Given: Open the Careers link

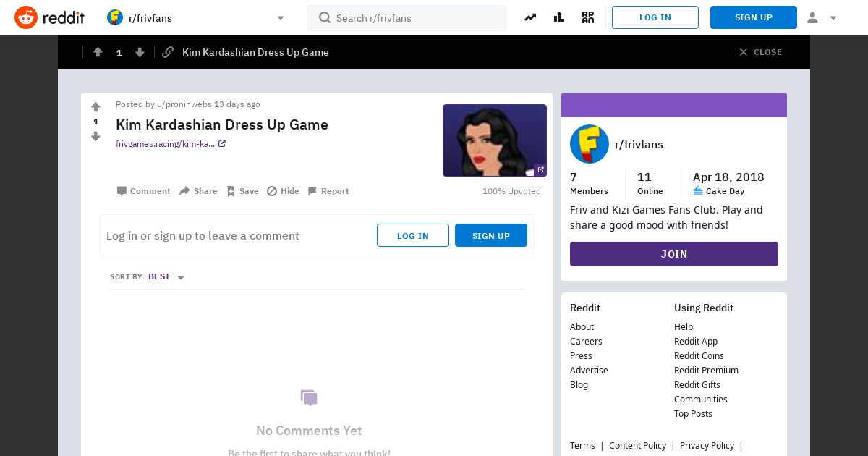Looking at the screenshot, I should point(586,342).
